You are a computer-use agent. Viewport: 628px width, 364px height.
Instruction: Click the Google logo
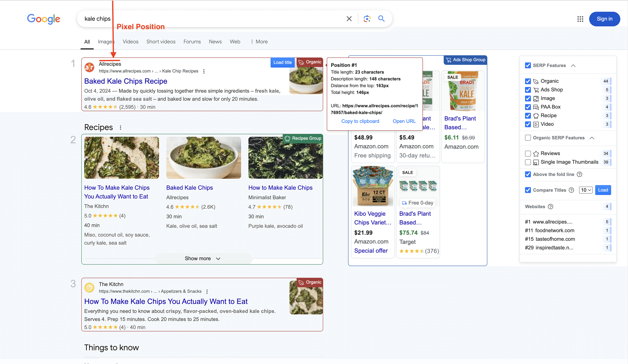point(44,19)
